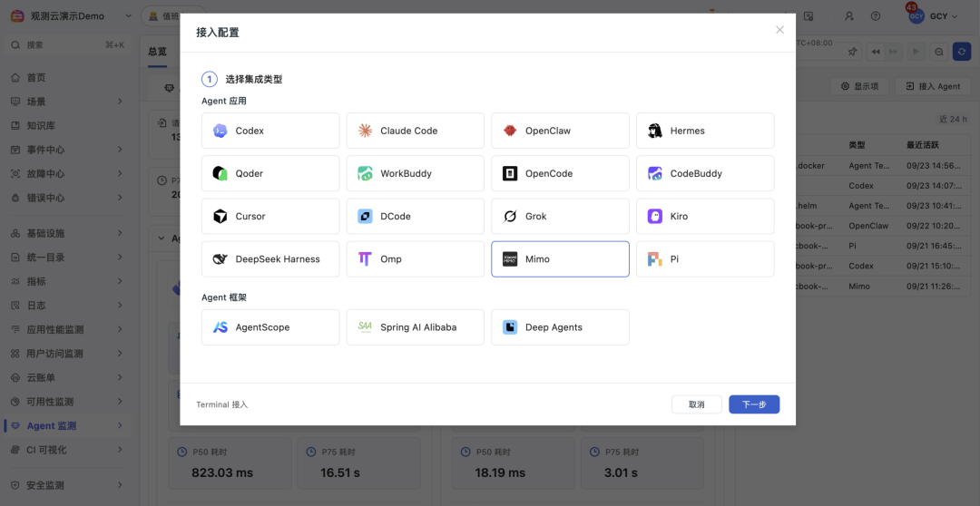This screenshot has height=506, width=980.
Task: Open the GCY user account menu
Action: click(933, 17)
